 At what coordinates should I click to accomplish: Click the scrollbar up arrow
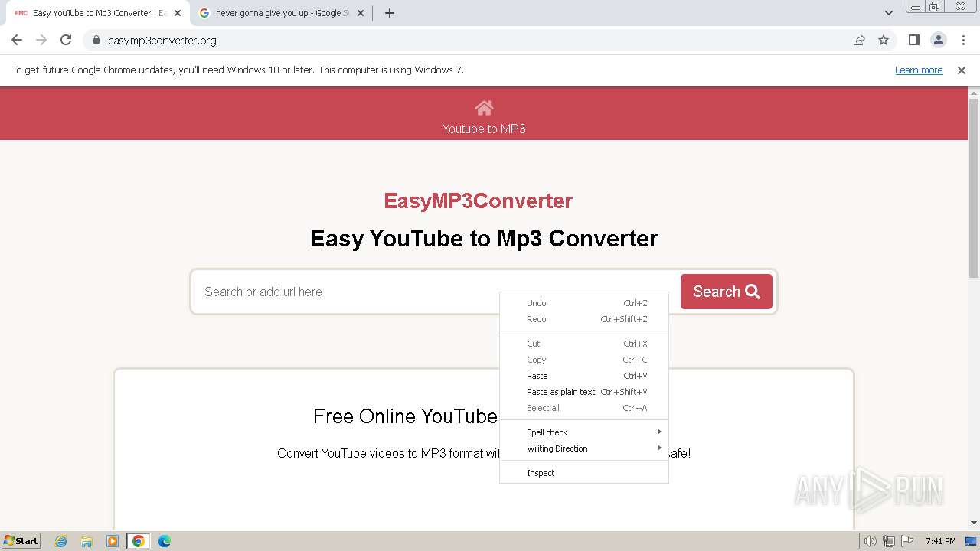pyautogui.click(x=974, y=92)
